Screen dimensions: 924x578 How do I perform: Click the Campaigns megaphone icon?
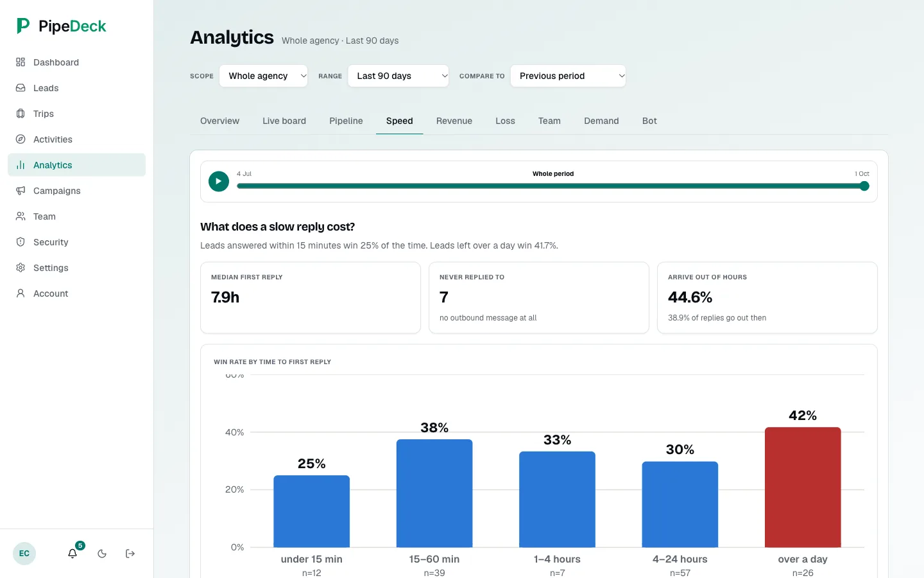click(21, 191)
